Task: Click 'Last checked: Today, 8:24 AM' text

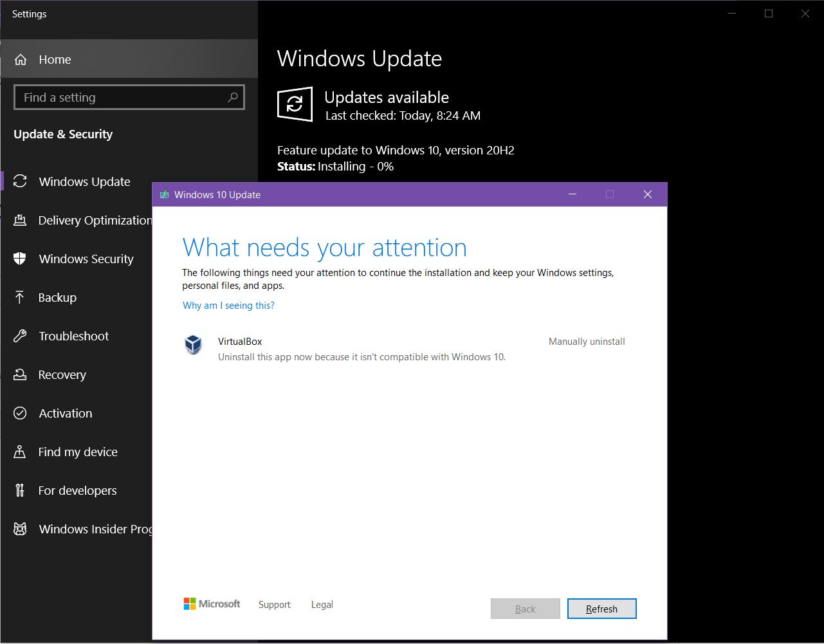Action: click(x=403, y=116)
